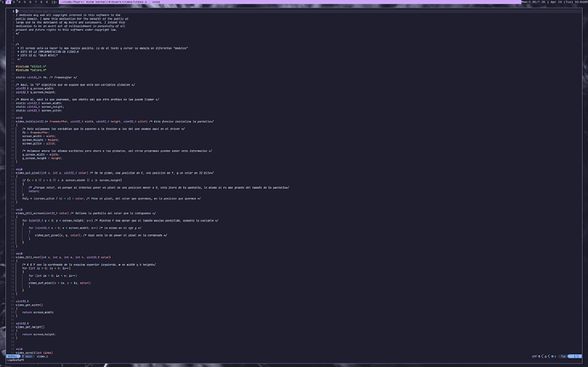This screenshot has width=588, height=367.
Task: Switch to workspace tag 3
Action: click(x=14, y=2)
